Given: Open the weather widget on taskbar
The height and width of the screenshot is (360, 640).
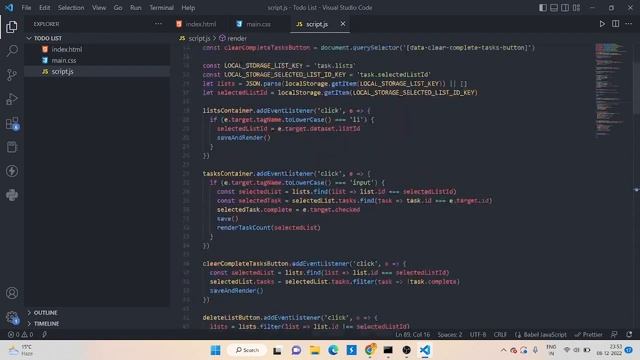Looking at the screenshot, I should tap(21, 350).
